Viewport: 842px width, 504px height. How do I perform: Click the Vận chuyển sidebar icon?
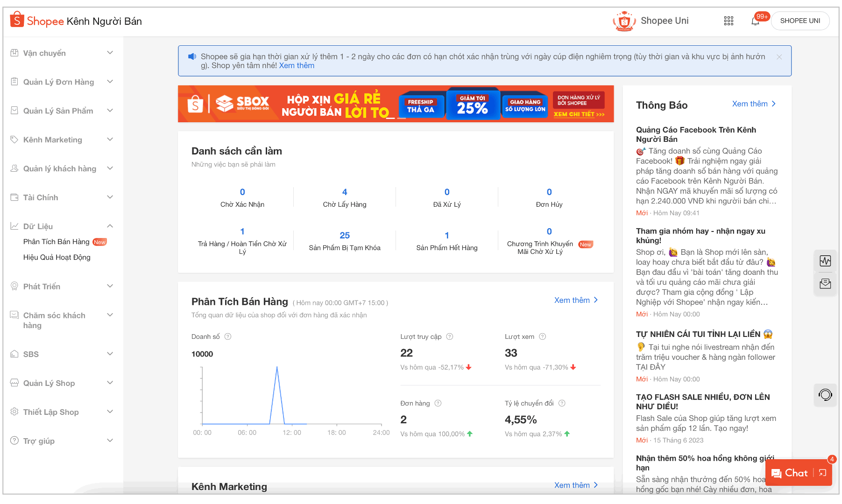(14, 53)
